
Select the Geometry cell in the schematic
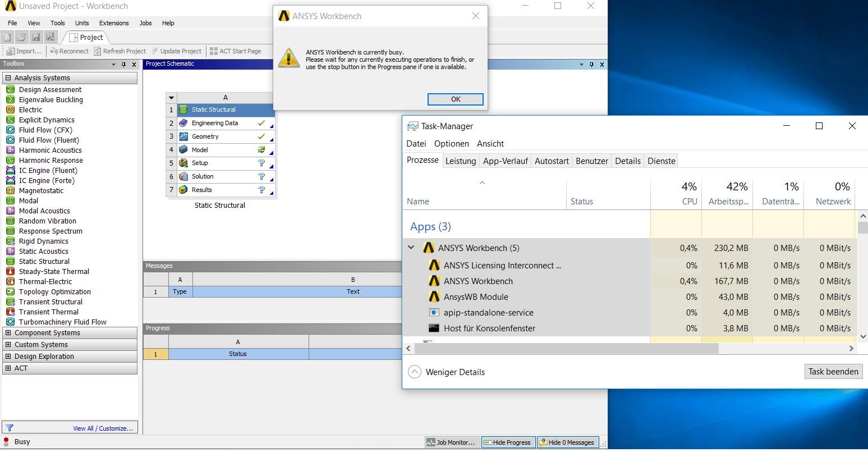[x=226, y=136]
